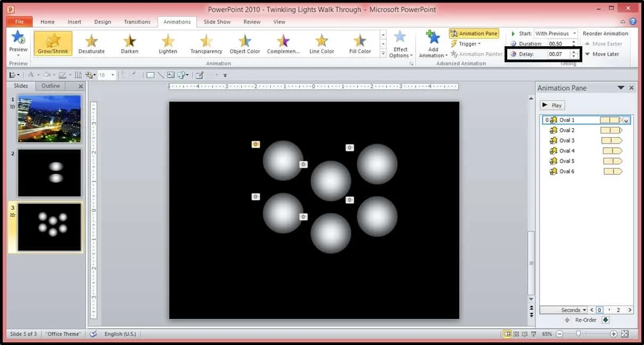Viewport: 644px width, 345px height.
Task: Apply the Complementary Color animation effect
Action: 283,44
